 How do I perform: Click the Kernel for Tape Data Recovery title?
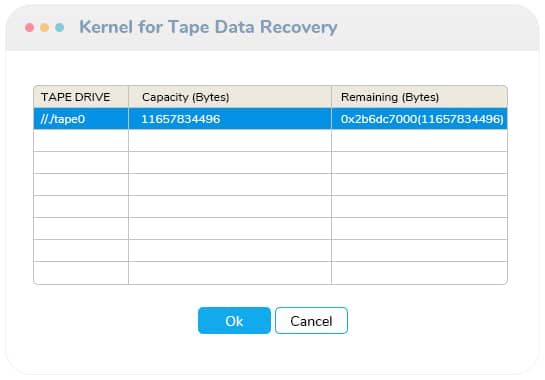pyautogui.click(x=208, y=27)
